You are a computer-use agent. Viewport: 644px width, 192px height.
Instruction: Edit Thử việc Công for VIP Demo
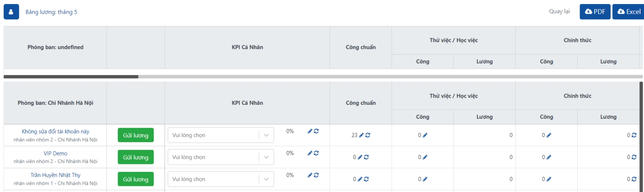click(x=425, y=157)
